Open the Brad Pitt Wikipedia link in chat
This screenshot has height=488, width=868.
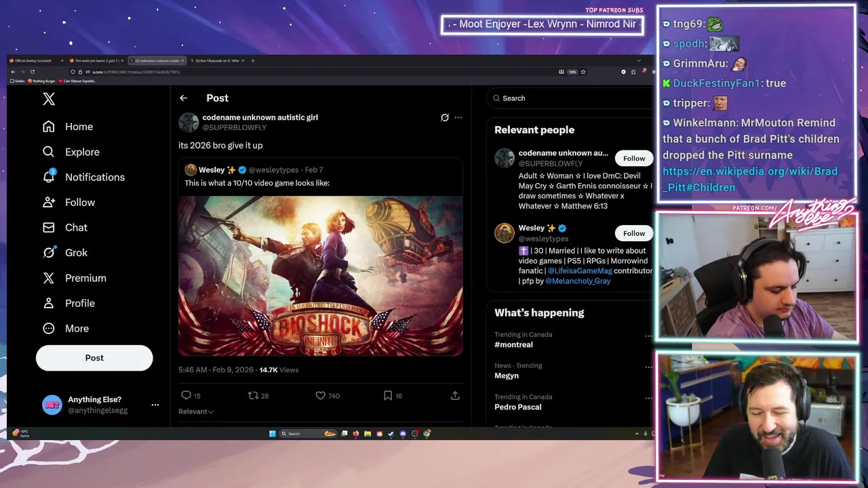[x=750, y=180]
